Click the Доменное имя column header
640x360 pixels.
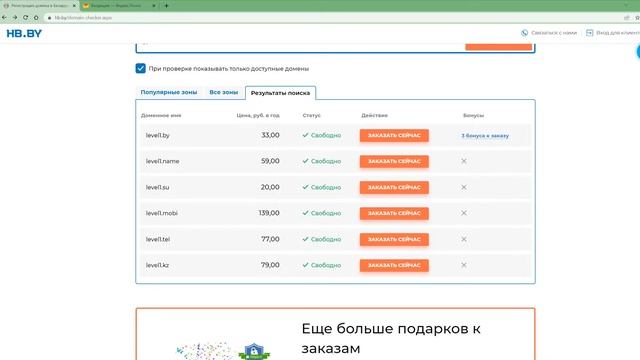pos(161,116)
